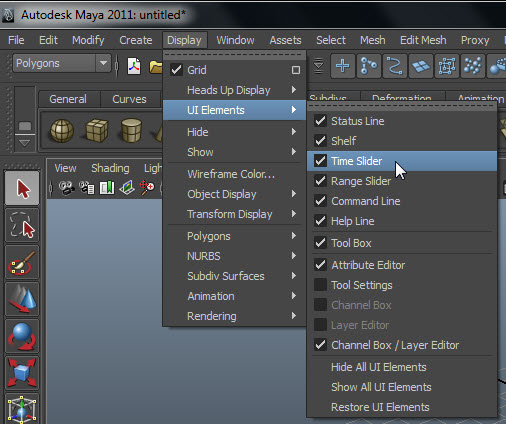Click the shelf menu down-arrow button
The image size is (506, 424).
[x=25, y=143]
